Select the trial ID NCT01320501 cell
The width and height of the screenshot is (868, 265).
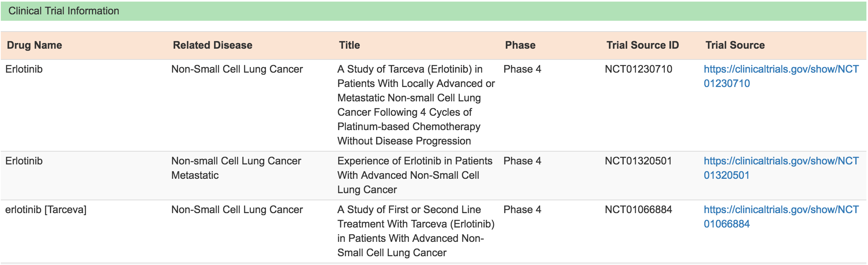[x=638, y=161]
